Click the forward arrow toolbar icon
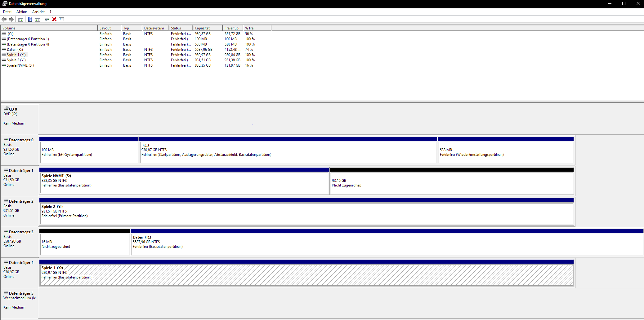The image size is (644, 320). pos(11,20)
